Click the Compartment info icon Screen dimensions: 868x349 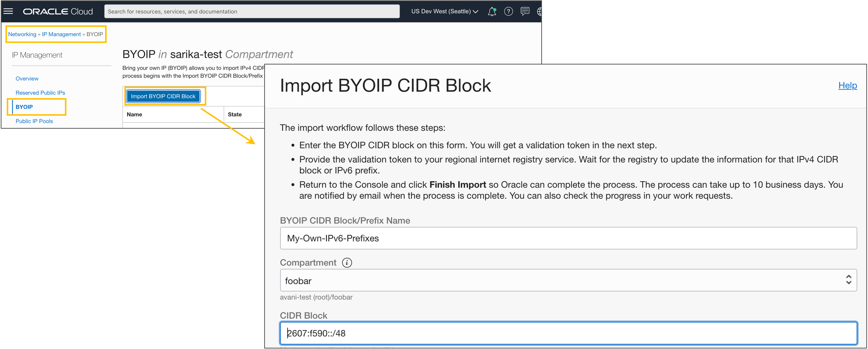(347, 262)
